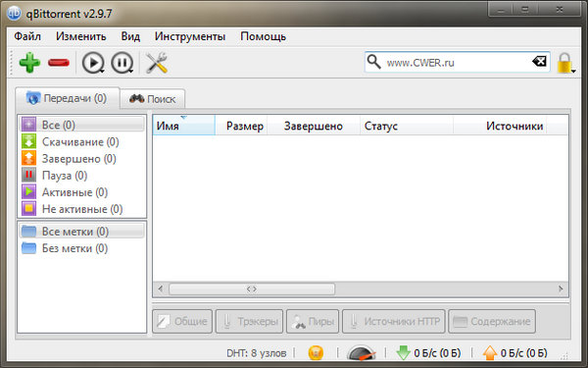The width and height of the screenshot is (588, 368).
Task: Click download speed 0 Б/с text
Action: [x=437, y=353]
